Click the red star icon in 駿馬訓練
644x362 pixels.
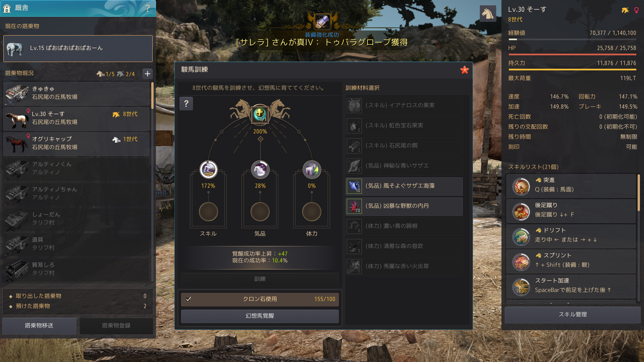(x=464, y=70)
